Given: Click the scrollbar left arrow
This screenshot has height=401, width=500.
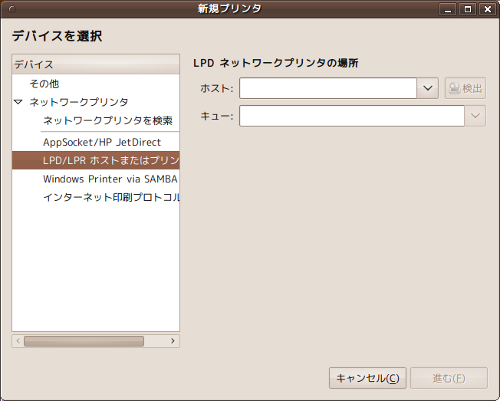Looking at the screenshot, I should tap(18, 341).
